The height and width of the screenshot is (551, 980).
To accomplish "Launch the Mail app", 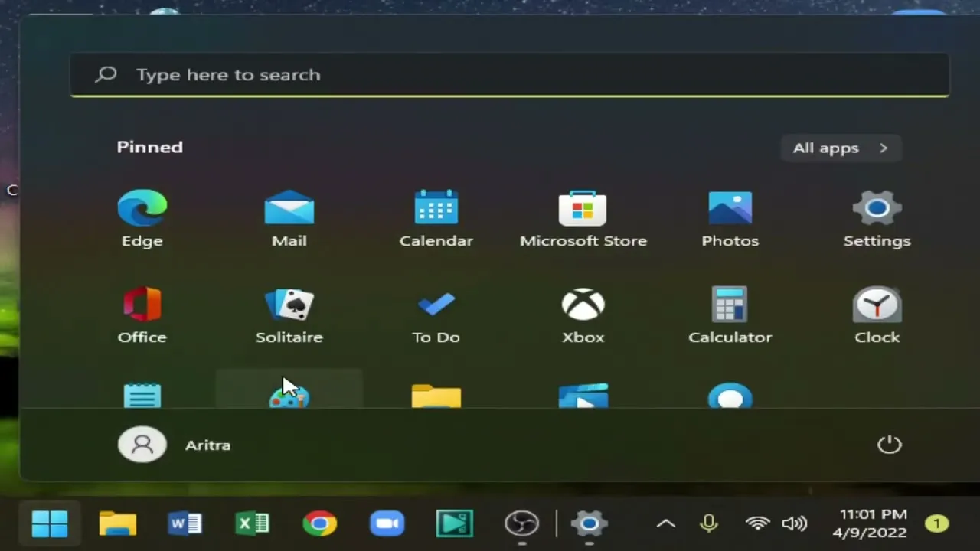I will click(x=289, y=219).
